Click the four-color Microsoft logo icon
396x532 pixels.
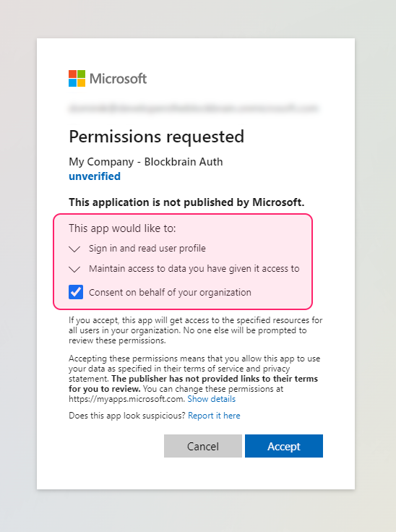coord(77,78)
